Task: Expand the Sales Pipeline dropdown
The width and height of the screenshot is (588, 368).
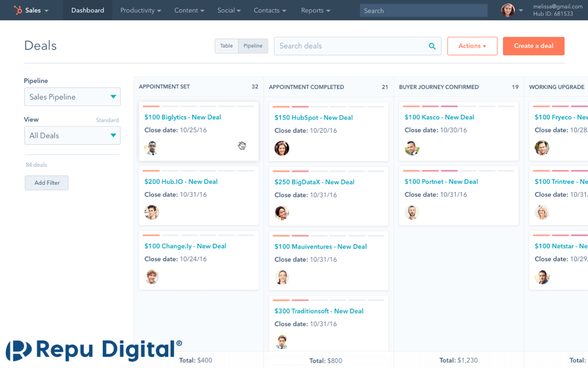Action: tap(72, 97)
